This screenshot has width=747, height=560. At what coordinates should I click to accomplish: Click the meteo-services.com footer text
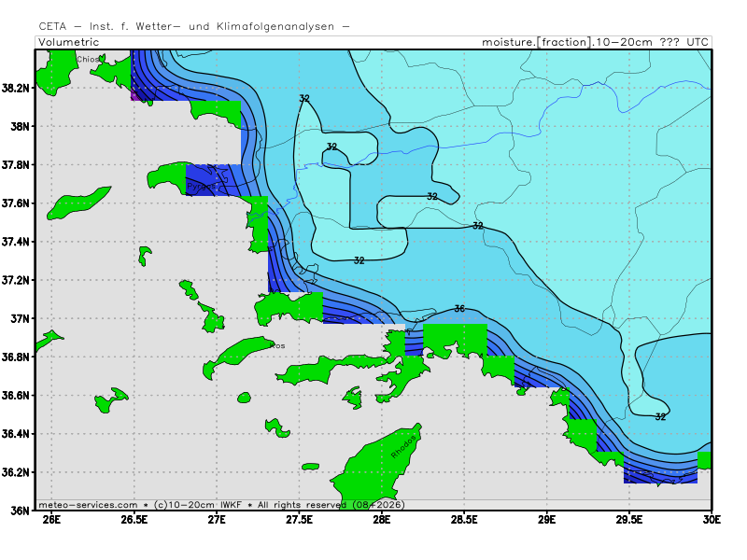pyautogui.click(x=89, y=504)
